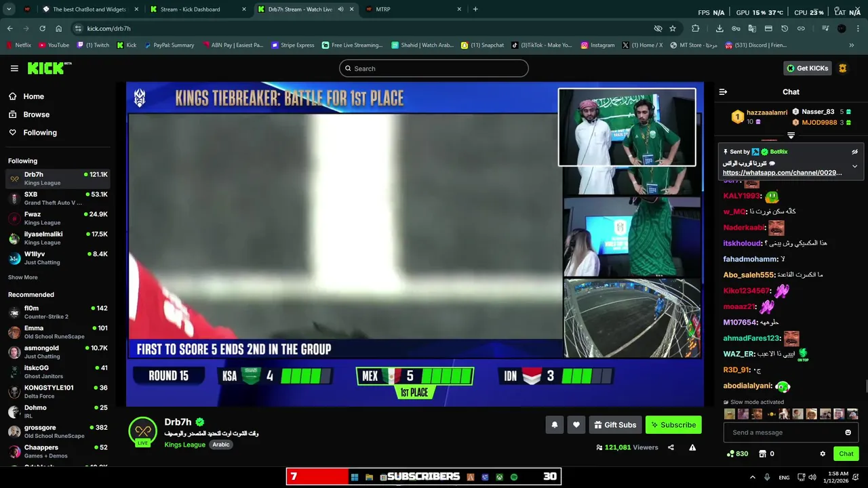Viewport: 868px width, 488px height.
Task: Open the translate page icon
Action: (752, 28)
